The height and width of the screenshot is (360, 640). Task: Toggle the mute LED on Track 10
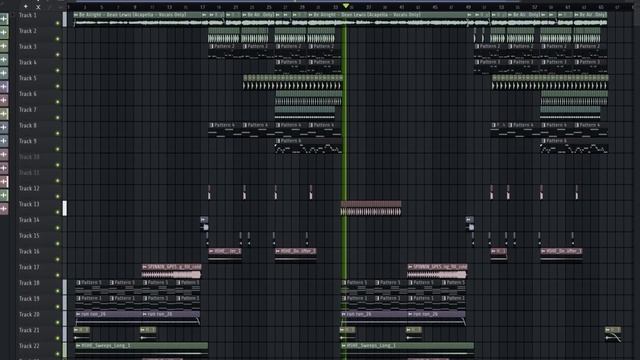click(x=58, y=165)
